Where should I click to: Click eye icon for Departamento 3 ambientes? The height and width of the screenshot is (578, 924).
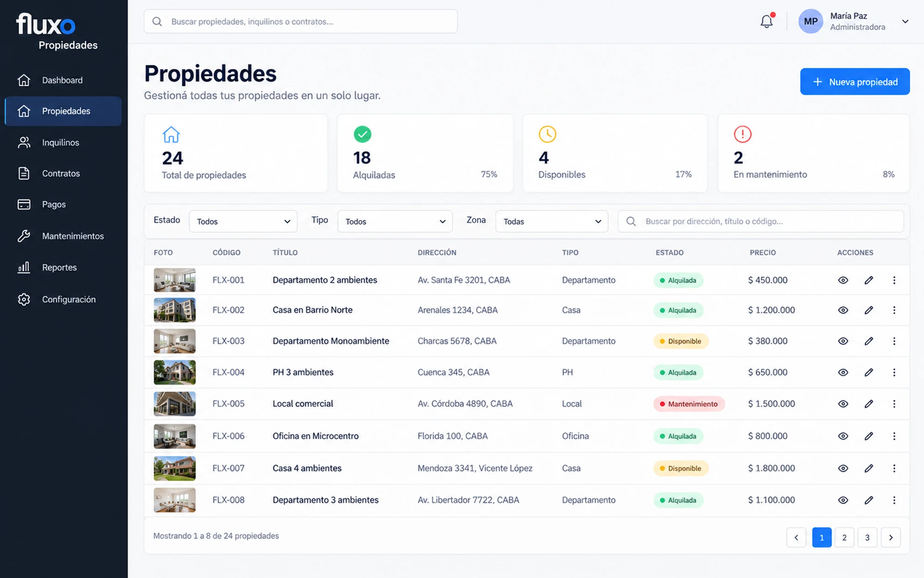pyautogui.click(x=843, y=500)
